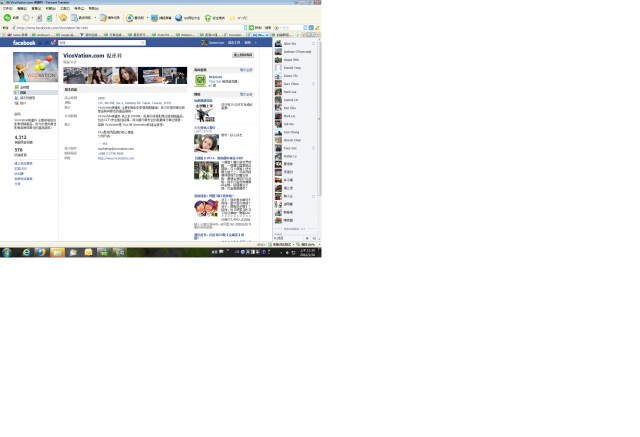Open the colorful circular search toolbar icon
This screenshot has height=437, width=640.
129,18
